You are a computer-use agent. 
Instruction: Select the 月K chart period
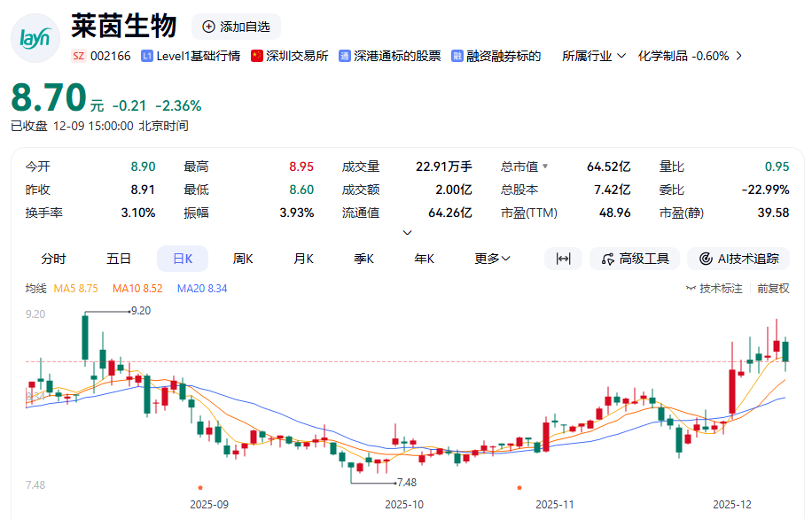tap(304, 259)
